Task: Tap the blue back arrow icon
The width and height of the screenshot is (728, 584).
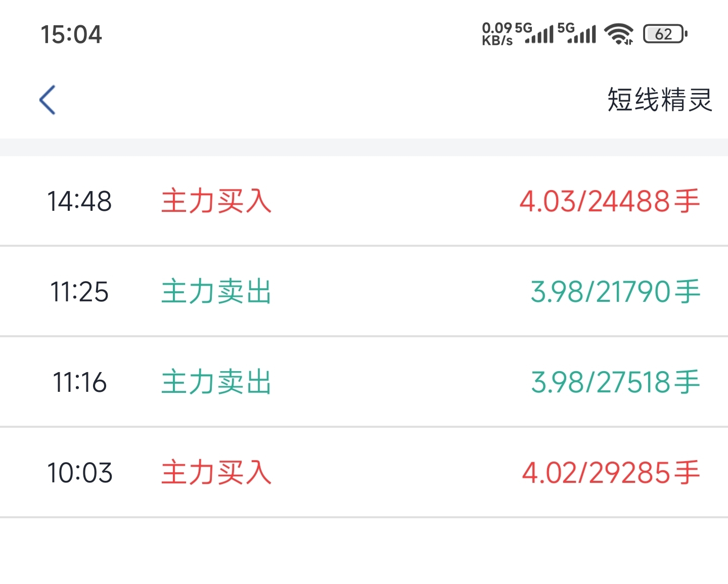Action: click(x=48, y=100)
